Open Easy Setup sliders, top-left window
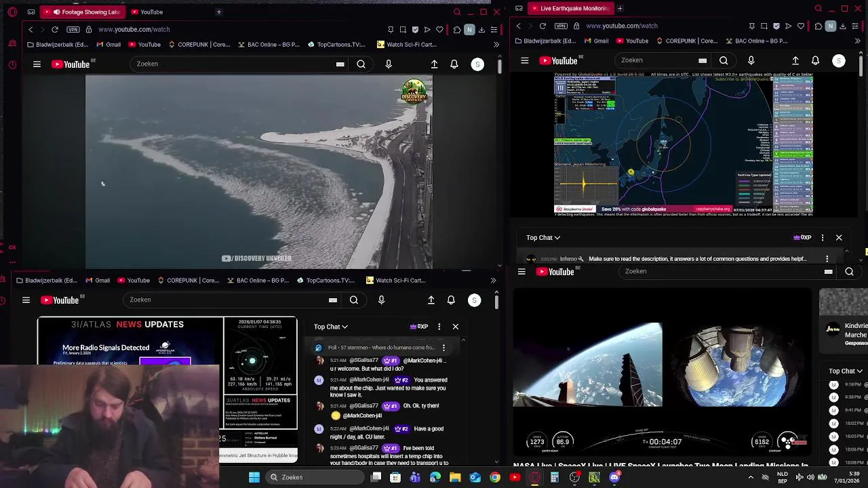The image size is (868, 488). tap(494, 29)
